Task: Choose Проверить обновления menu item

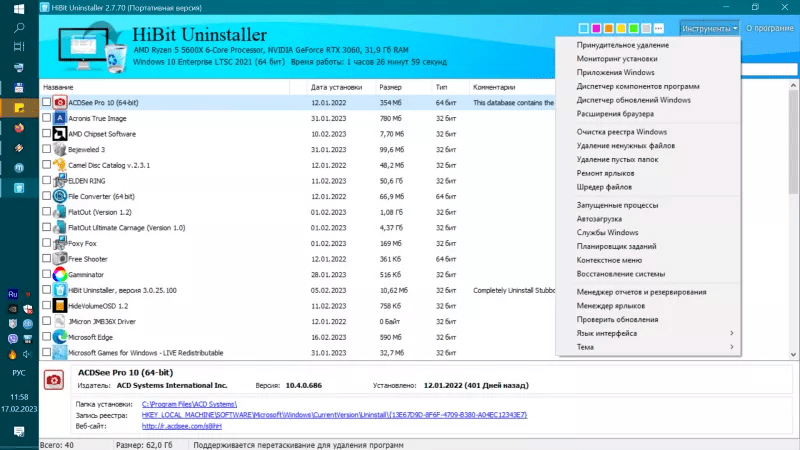Action: [648, 319]
